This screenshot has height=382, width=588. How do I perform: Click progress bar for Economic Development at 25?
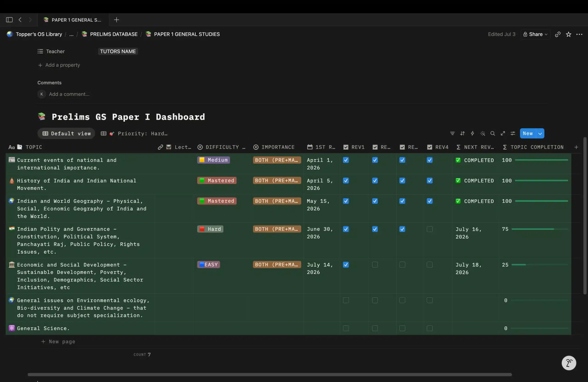point(540,265)
